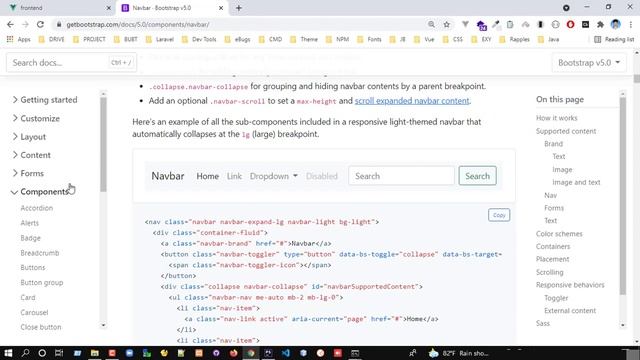The height and width of the screenshot is (360, 640).
Task: Click the profile avatar in Chrome toolbar
Action: coord(616,24)
